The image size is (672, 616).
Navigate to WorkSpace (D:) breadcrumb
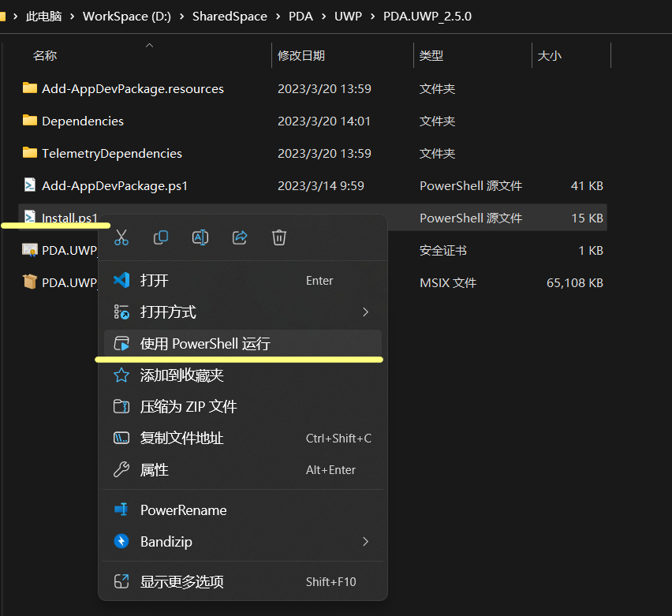[127, 17]
